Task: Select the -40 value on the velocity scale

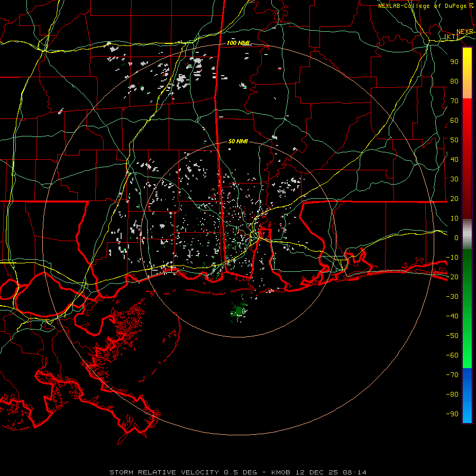Action: (x=452, y=316)
